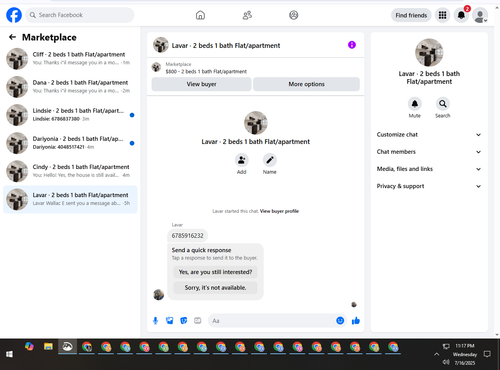Click the Marketplace back arrow
The height and width of the screenshot is (370, 500).
point(12,37)
